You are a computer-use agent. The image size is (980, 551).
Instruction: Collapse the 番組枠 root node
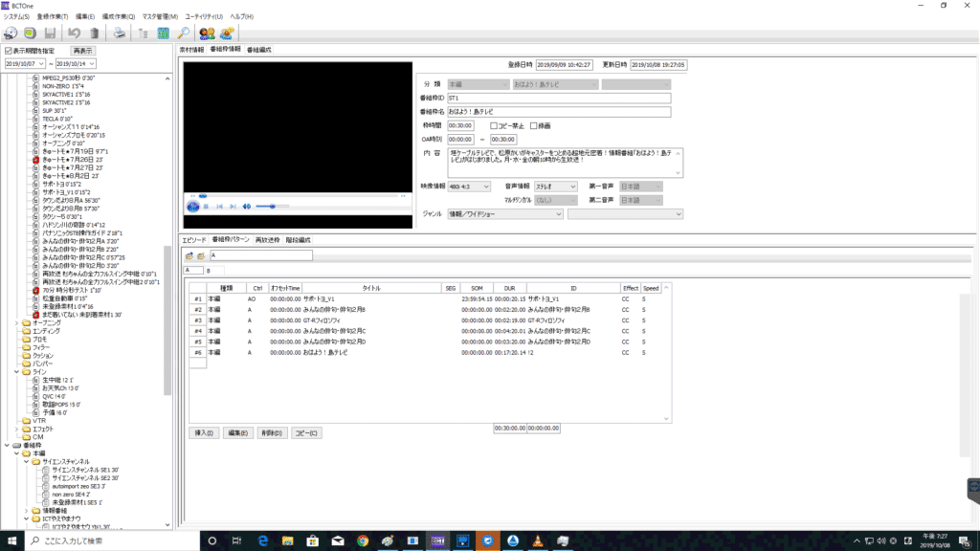click(7, 446)
